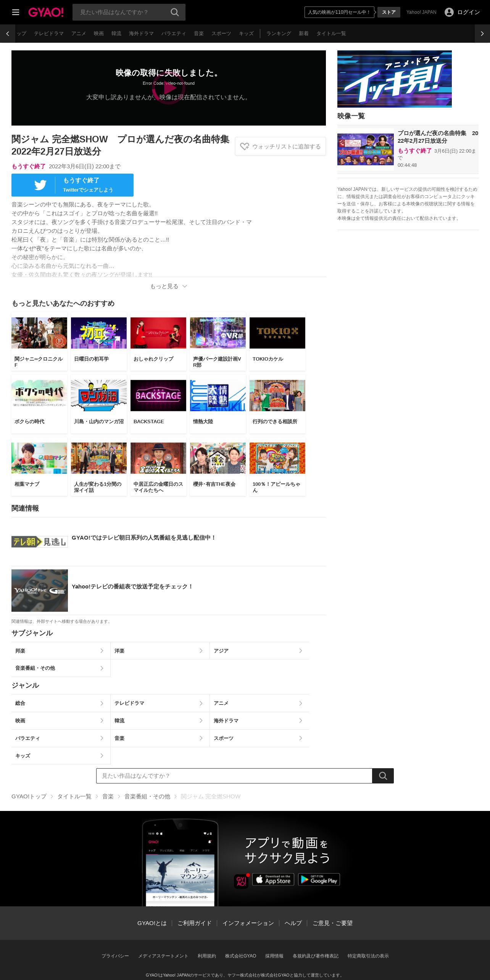Click the ストア button

coord(389,12)
